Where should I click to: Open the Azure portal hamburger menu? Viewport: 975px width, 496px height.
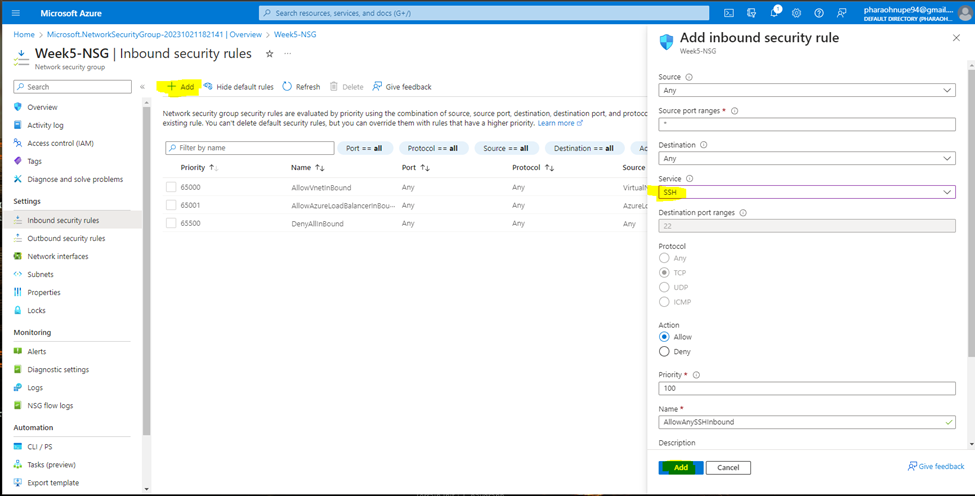[x=16, y=13]
